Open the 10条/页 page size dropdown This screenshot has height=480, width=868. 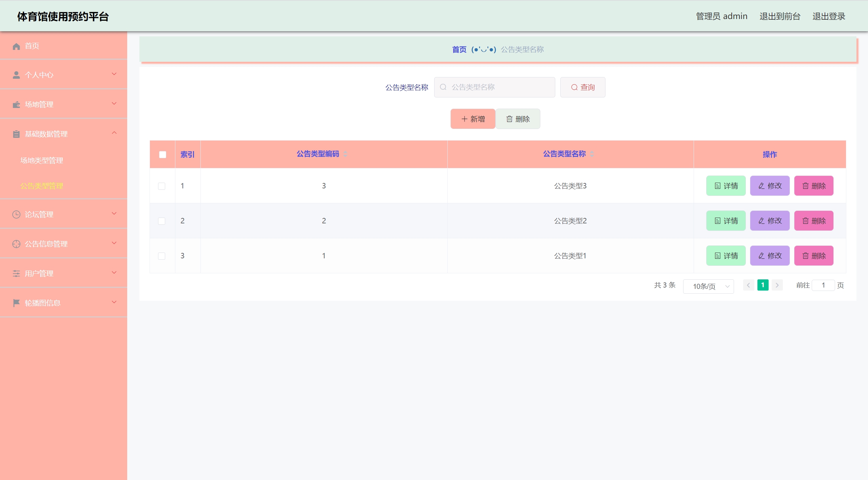point(708,287)
